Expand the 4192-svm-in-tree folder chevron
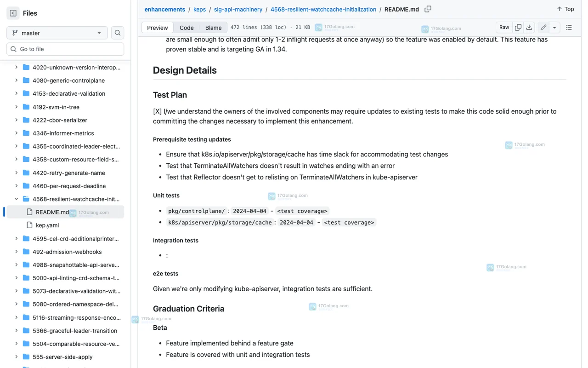The image size is (588, 368). [x=17, y=107]
